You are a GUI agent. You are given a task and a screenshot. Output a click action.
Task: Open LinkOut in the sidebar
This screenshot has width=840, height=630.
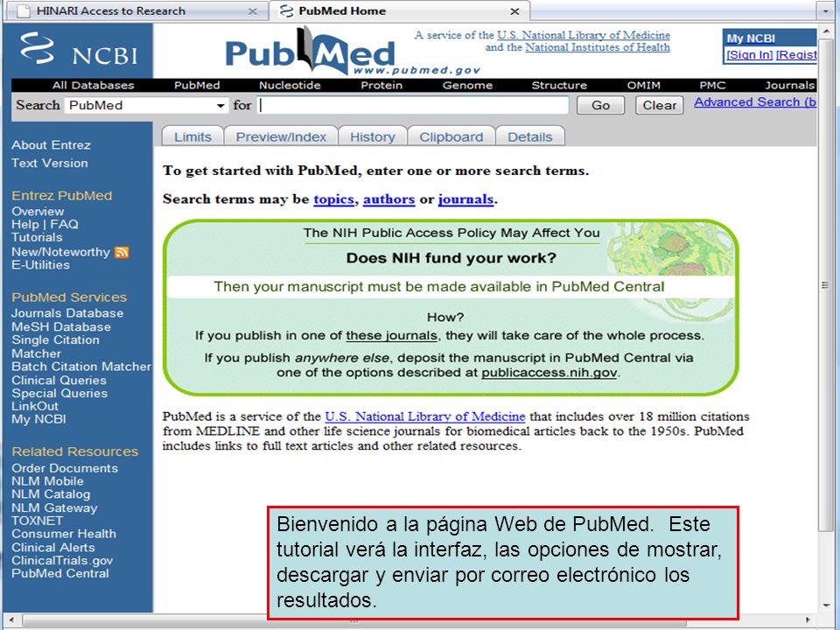35,406
